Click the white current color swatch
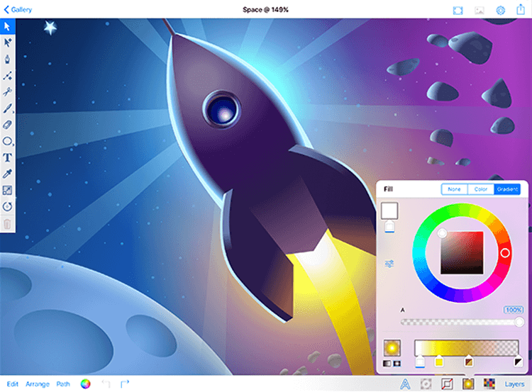 coord(389,211)
